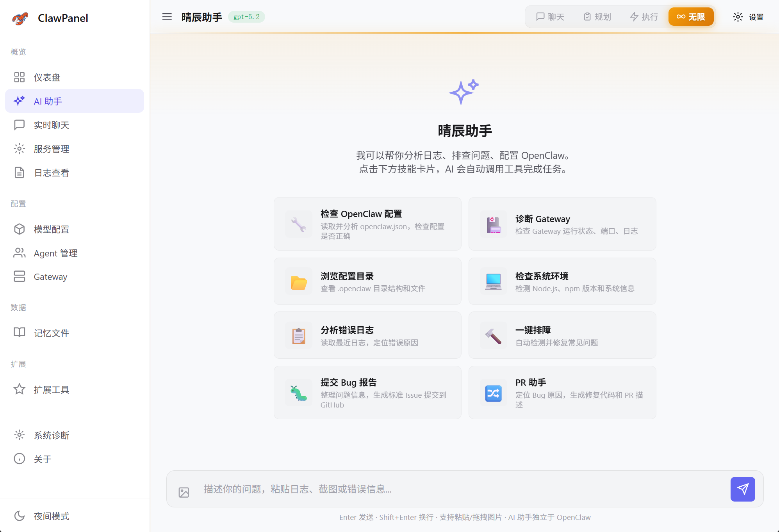The image size is (779, 532).
Task: Click the ClawPanel lobster logo
Action: 20,18
